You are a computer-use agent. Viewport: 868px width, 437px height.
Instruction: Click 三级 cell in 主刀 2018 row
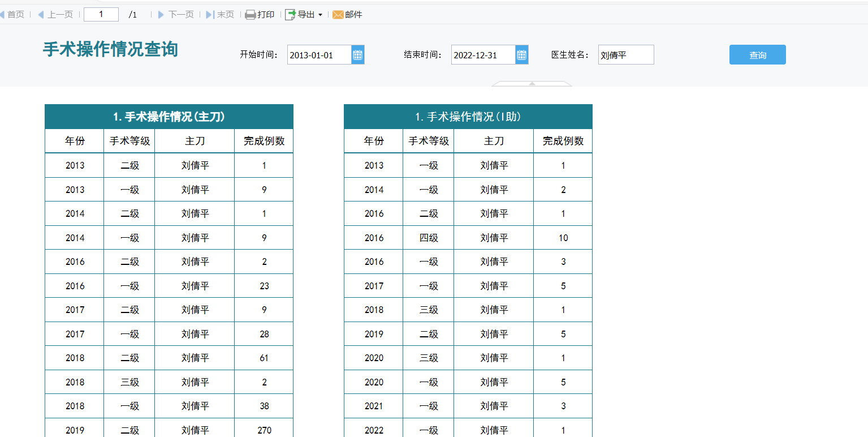click(129, 382)
